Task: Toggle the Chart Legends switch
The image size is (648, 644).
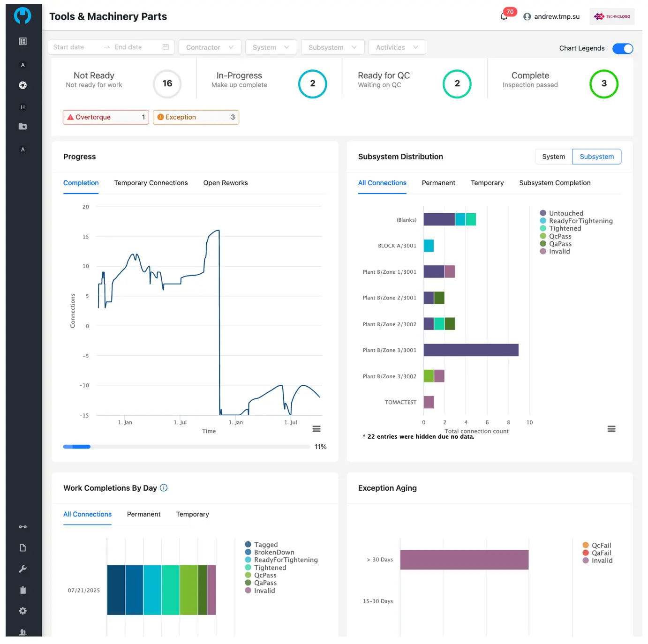Action: [623, 48]
